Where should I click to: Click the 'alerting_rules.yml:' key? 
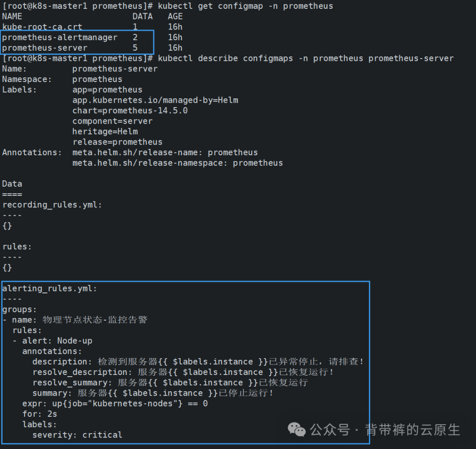point(50,288)
